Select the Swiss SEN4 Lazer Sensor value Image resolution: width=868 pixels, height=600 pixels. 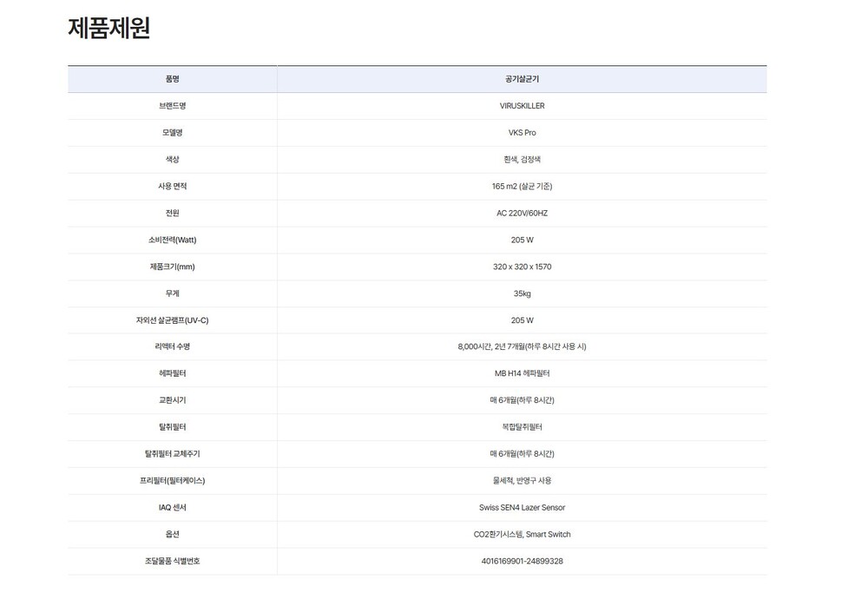522,507
